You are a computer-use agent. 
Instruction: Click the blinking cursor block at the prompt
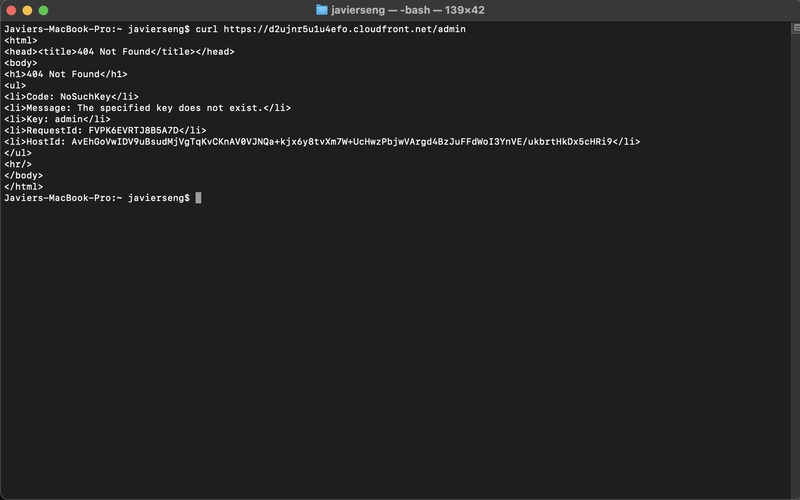click(x=198, y=198)
